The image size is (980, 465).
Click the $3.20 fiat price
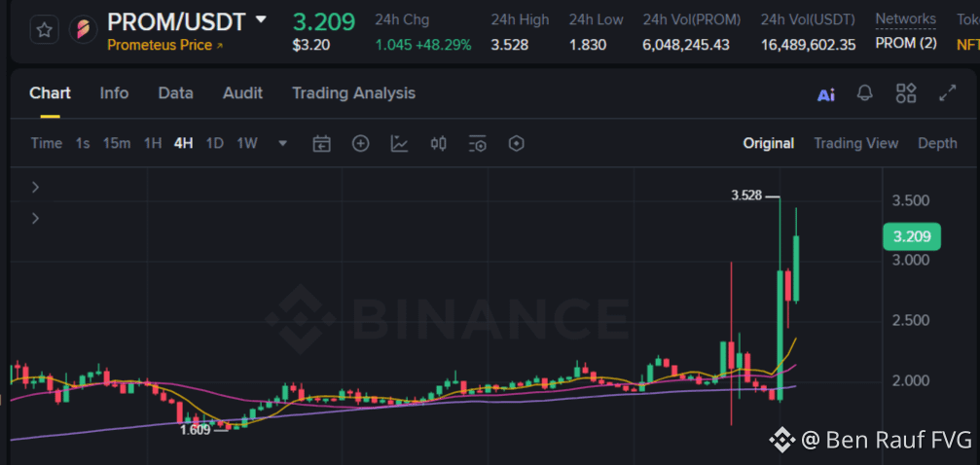[311, 45]
